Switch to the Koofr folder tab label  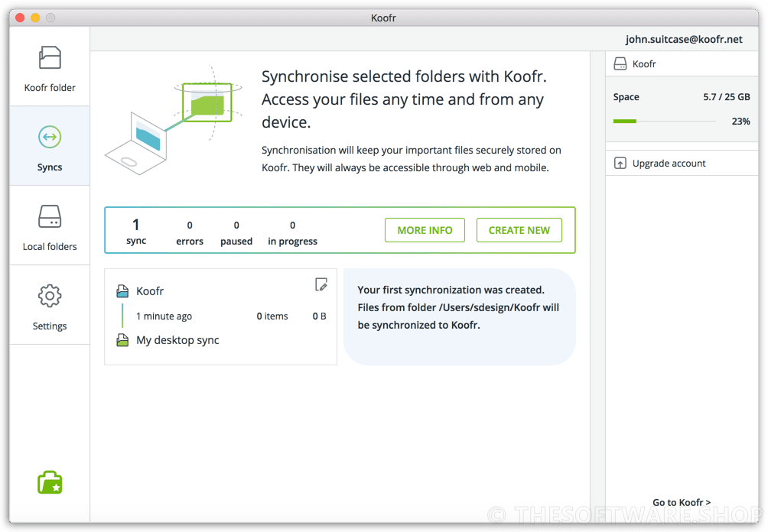[50, 88]
